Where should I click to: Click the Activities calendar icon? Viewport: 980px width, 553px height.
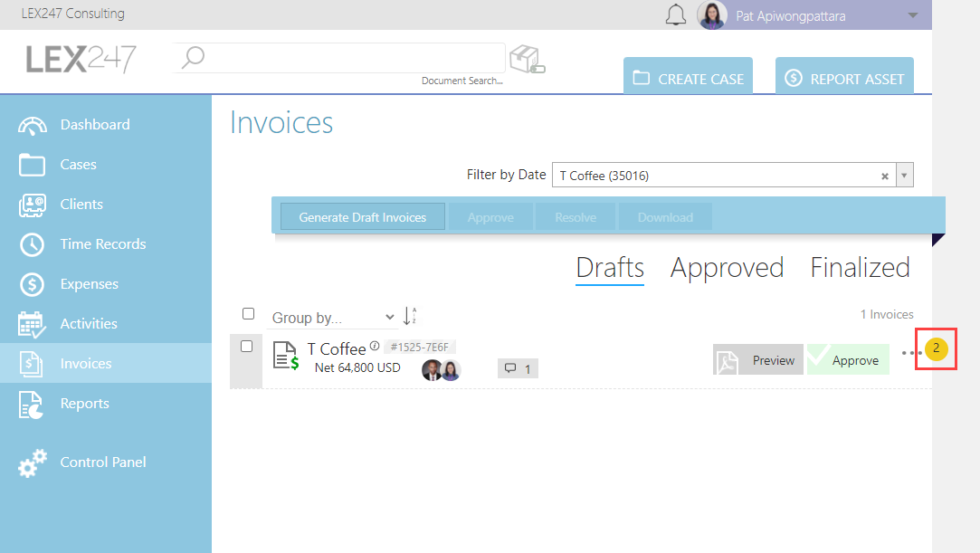coord(32,324)
